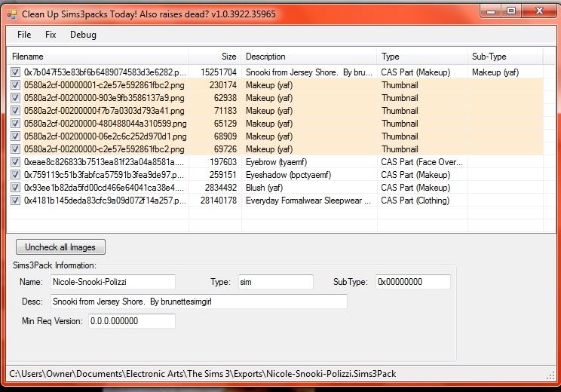This screenshot has height=392, width=561.
Task: Uncheck the Eyebrow file 0xeae8c826833b checkbox
Action: click(x=15, y=162)
